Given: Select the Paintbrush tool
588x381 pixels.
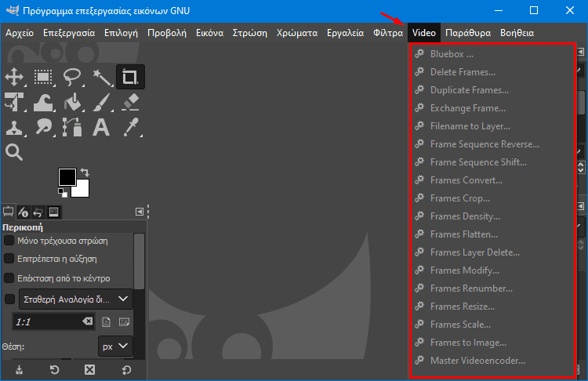Looking at the screenshot, I should (101, 102).
